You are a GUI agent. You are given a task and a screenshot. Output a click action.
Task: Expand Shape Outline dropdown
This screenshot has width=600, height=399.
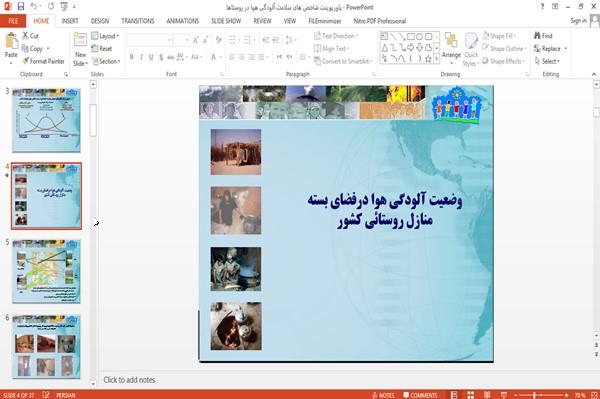pyautogui.click(x=504, y=49)
